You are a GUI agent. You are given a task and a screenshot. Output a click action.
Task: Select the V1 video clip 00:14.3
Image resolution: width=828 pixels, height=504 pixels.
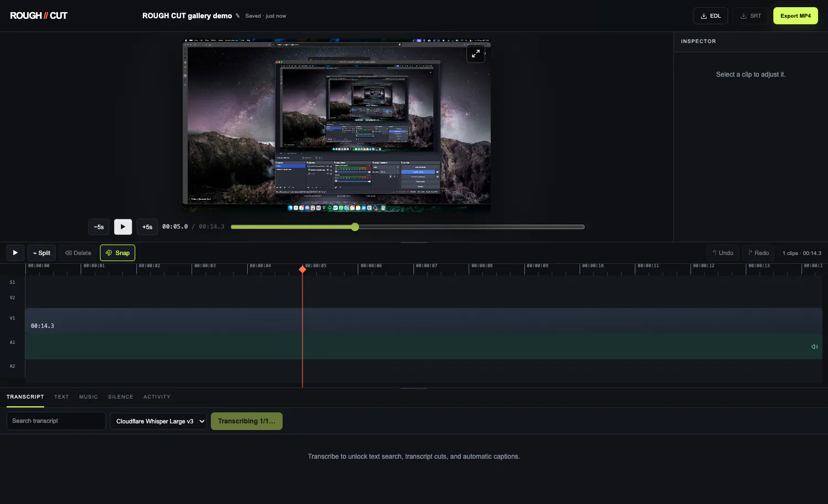(424, 321)
